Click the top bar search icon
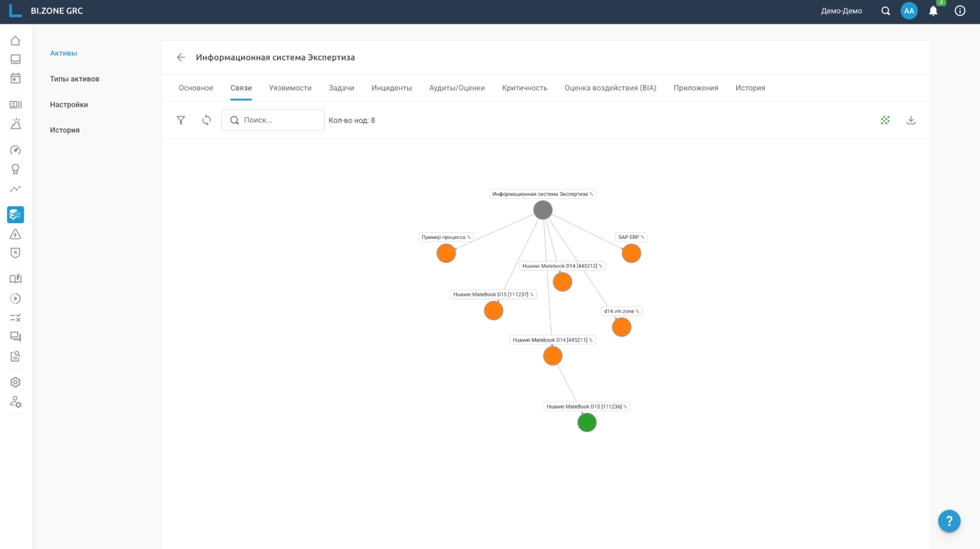The width and height of the screenshot is (980, 549). coord(885,11)
